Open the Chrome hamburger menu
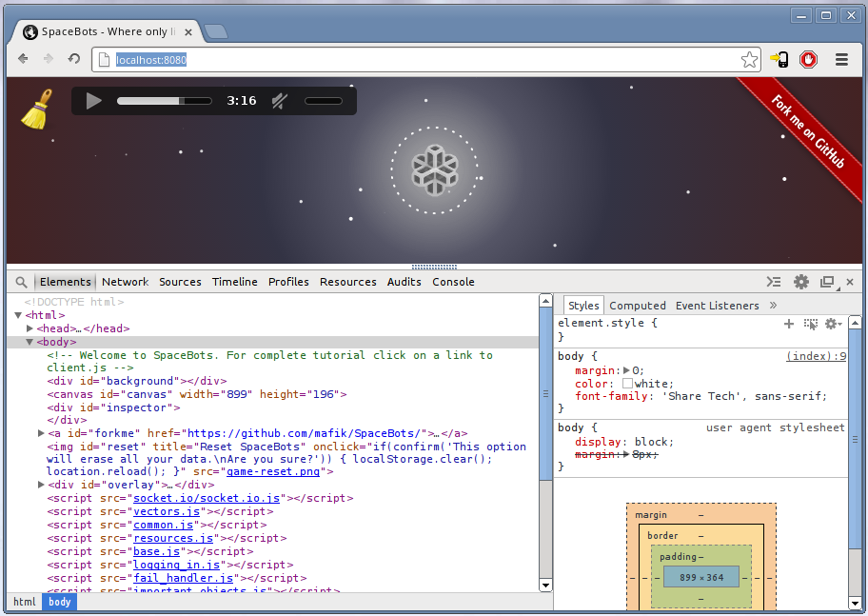868x616 pixels. 841,59
